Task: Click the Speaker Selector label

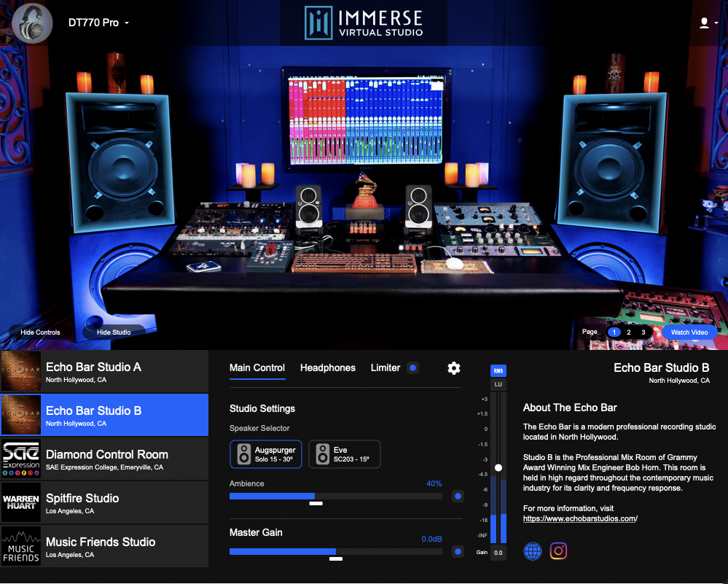Action: coord(259,429)
